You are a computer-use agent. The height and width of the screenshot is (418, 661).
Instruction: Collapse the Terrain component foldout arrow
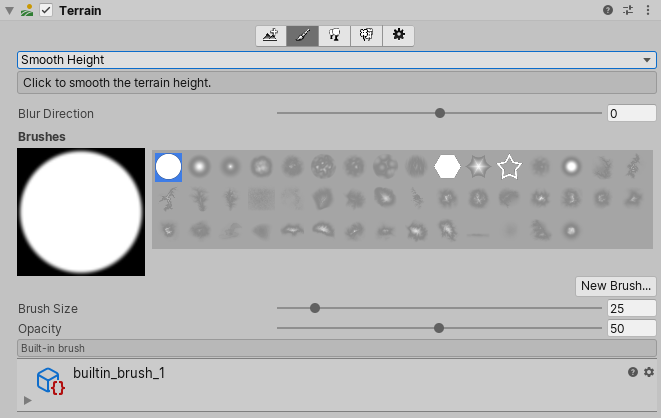click(x=10, y=10)
